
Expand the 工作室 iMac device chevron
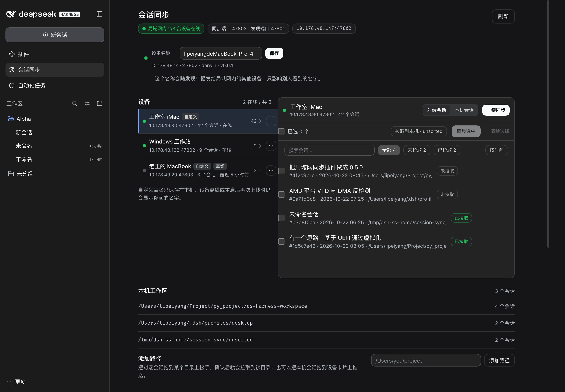(260, 121)
